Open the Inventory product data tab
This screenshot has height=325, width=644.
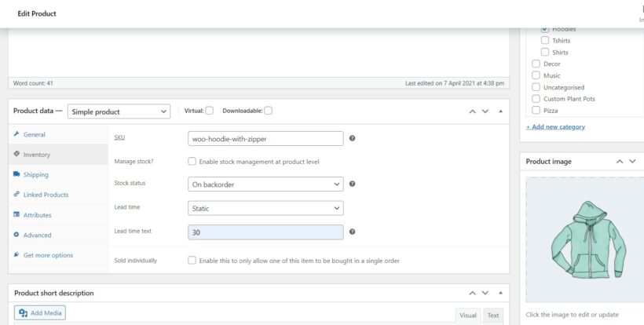[x=58, y=155]
